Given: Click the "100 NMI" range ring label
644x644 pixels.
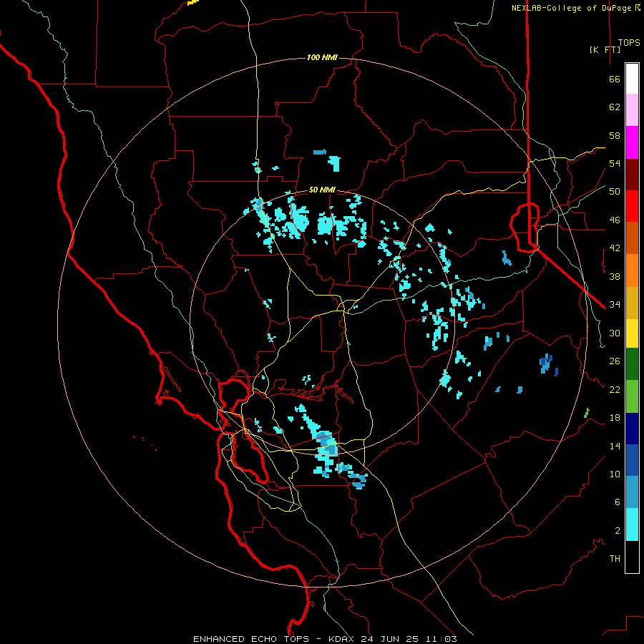Looking at the screenshot, I should click(322, 57).
